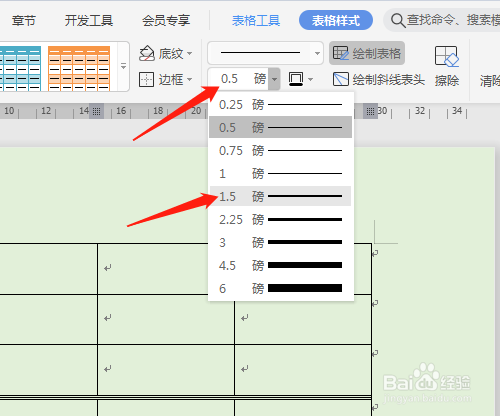Click the 0.5 磅 line weight field
Viewport: 500px width, 416px height.
(x=239, y=79)
